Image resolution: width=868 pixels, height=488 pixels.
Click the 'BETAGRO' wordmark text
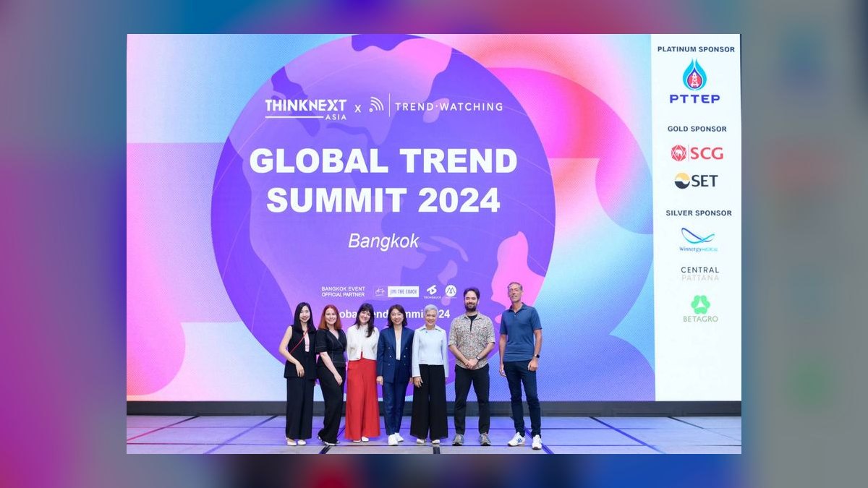point(700,319)
